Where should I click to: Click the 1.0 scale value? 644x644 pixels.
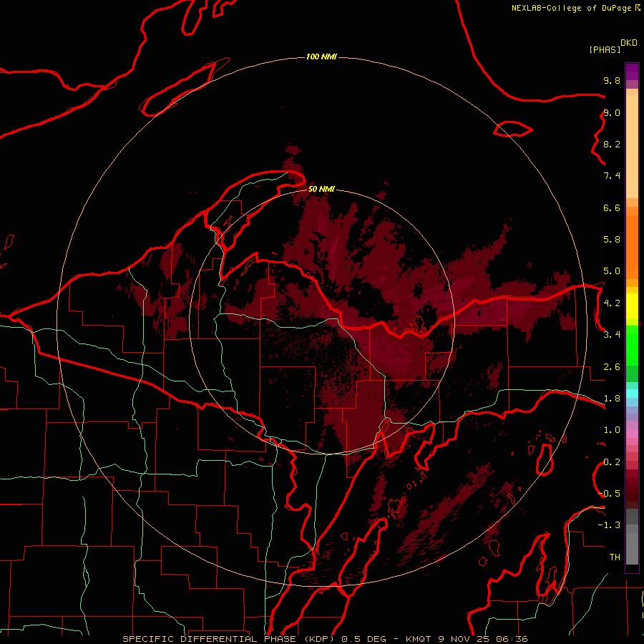coord(612,430)
